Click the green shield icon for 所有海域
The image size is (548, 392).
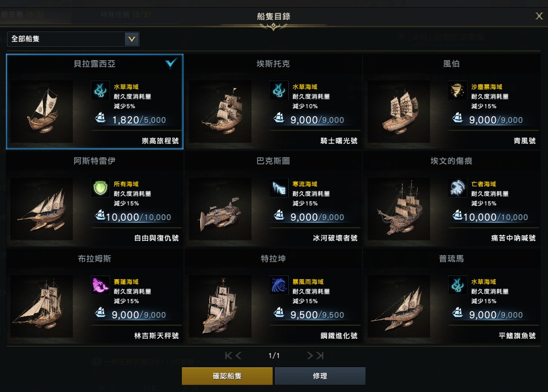(100, 188)
